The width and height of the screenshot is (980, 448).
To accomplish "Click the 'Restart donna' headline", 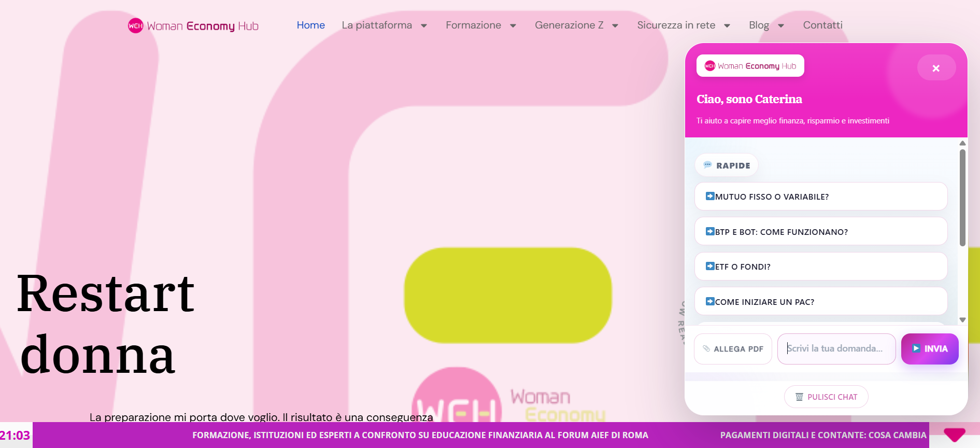I will (106, 324).
